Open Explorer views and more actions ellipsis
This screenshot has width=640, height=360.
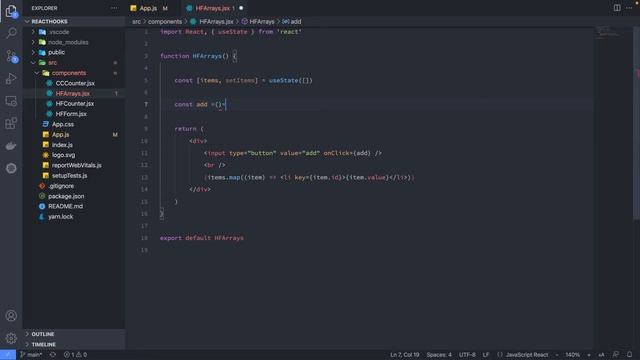click(114, 8)
